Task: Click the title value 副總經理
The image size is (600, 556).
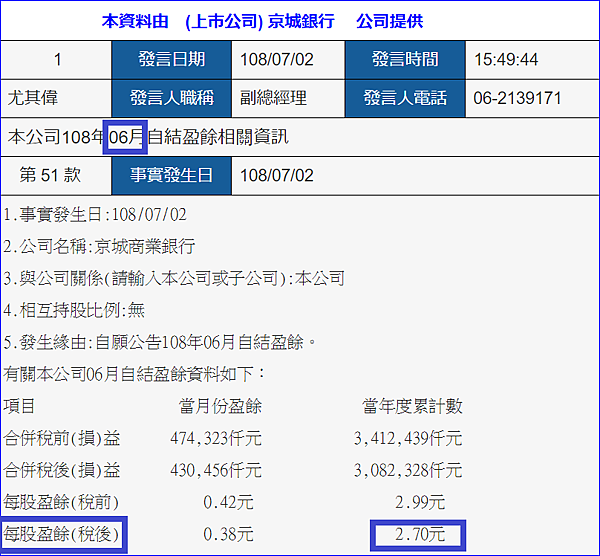Action: 273,98
